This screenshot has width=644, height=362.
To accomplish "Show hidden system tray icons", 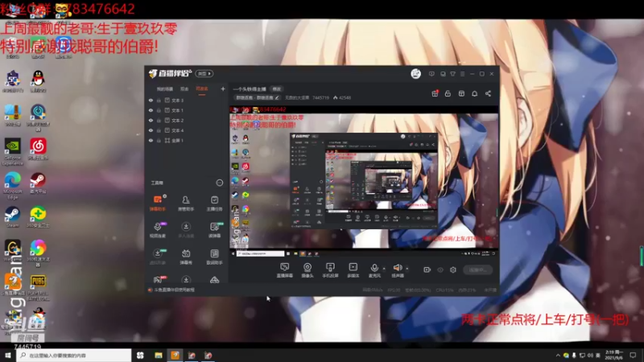I will (x=558, y=355).
